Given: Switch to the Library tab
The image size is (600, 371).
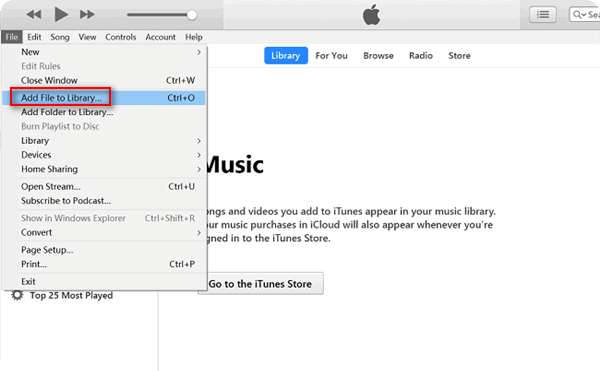Looking at the screenshot, I should [x=286, y=56].
